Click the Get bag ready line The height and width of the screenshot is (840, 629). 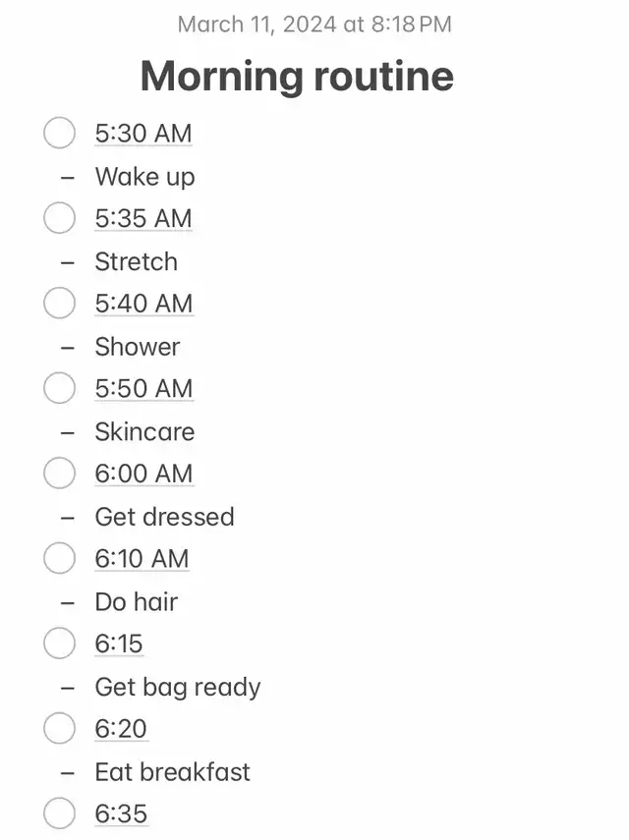tap(177, 688)
